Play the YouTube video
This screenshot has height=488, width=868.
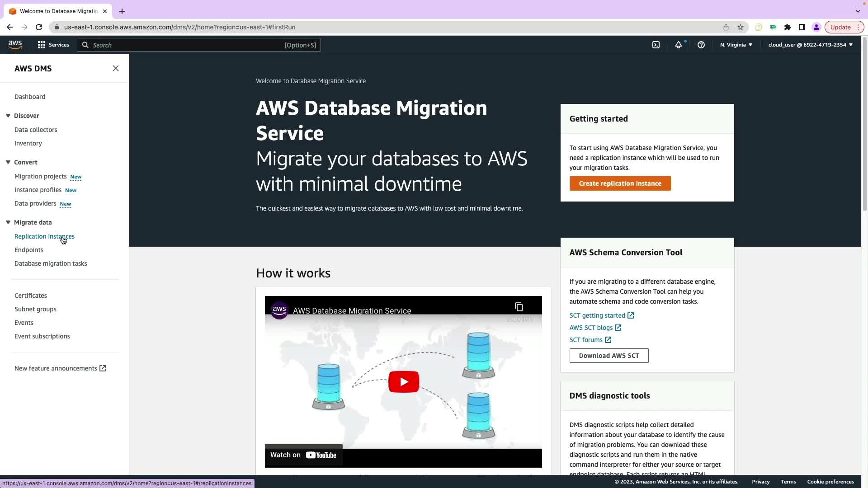[403, 382]
